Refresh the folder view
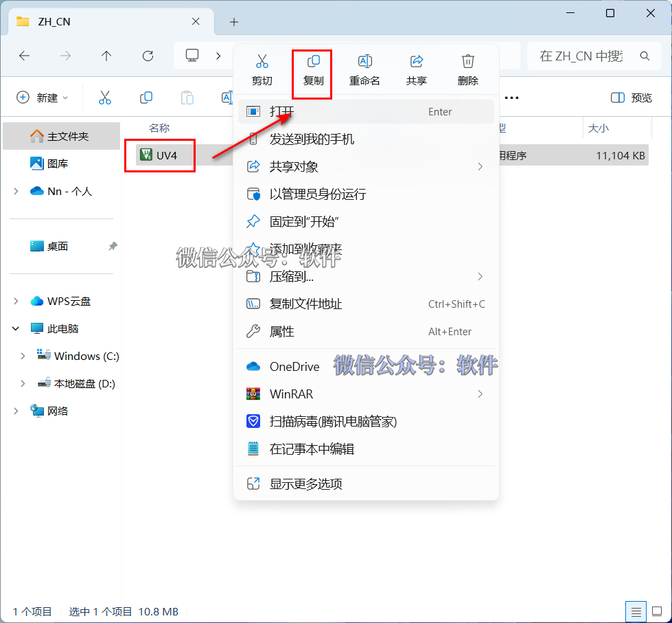672x623 pixels. (x=148, y=56)
